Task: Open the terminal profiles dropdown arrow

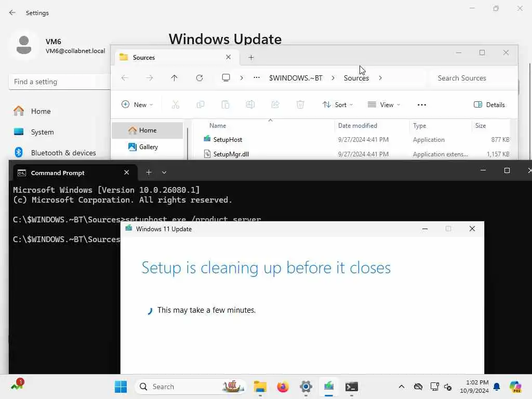Action: click(164, 172)
